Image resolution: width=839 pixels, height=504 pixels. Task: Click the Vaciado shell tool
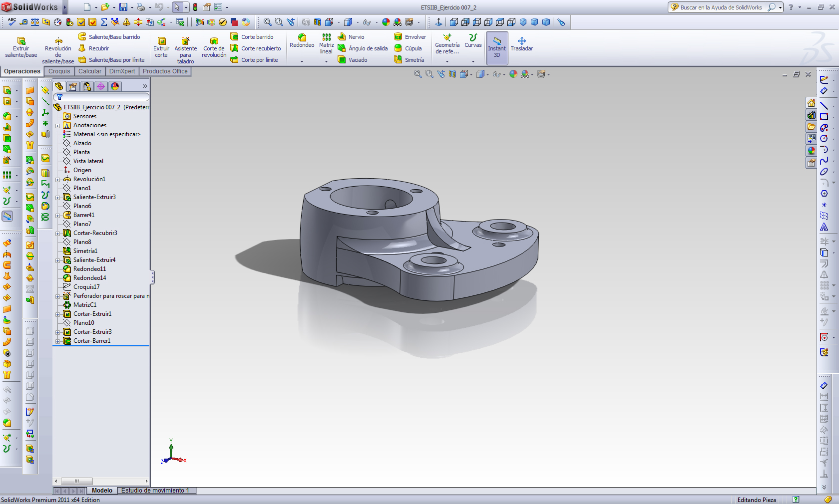(353, 60)
